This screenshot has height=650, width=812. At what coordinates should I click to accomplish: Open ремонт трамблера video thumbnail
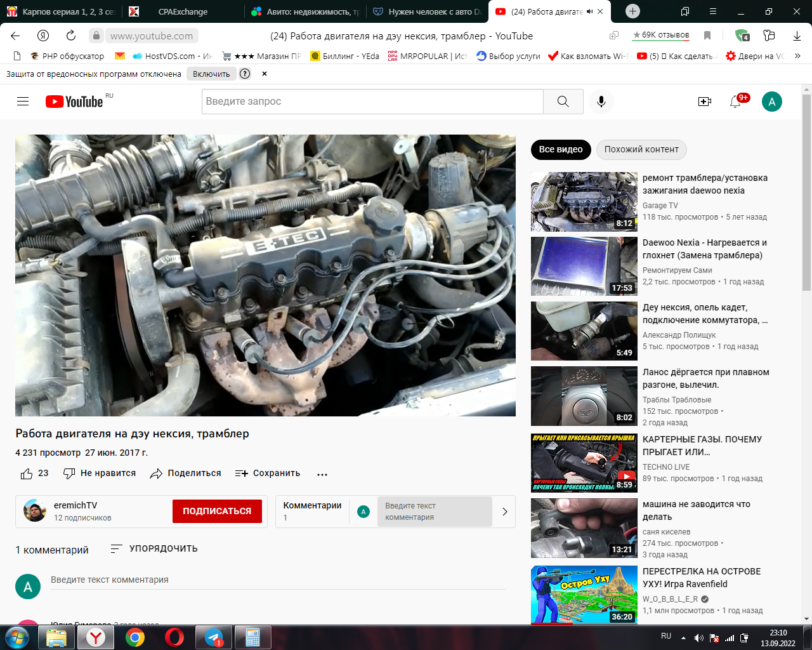tap(584, 202)
